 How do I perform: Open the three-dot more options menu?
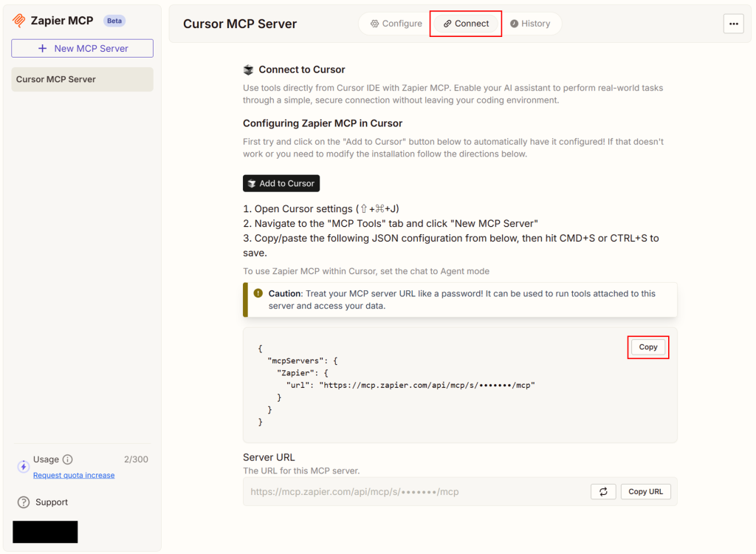[733, 24]
